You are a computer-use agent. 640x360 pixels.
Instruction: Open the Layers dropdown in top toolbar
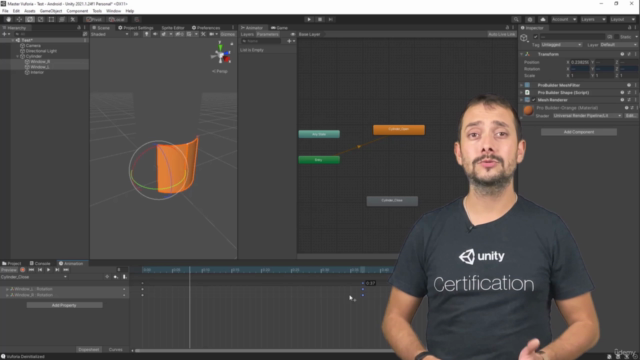[x=593, y=19]
